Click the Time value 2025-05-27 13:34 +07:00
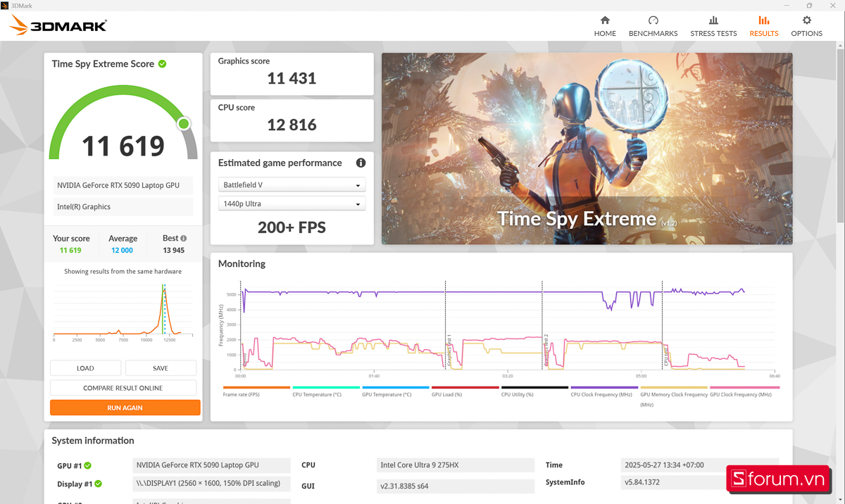Screen dimensions: 845x504 [x=701, y=465]
